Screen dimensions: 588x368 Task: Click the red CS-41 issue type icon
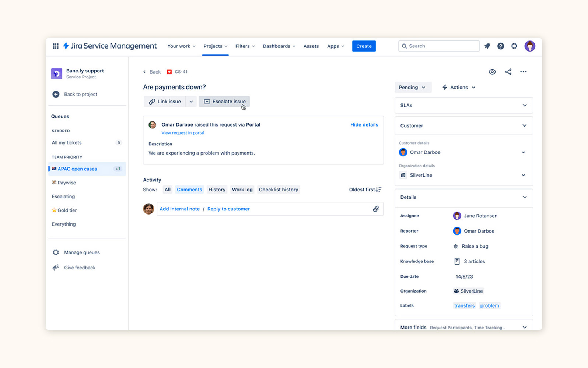click(169, 72)
